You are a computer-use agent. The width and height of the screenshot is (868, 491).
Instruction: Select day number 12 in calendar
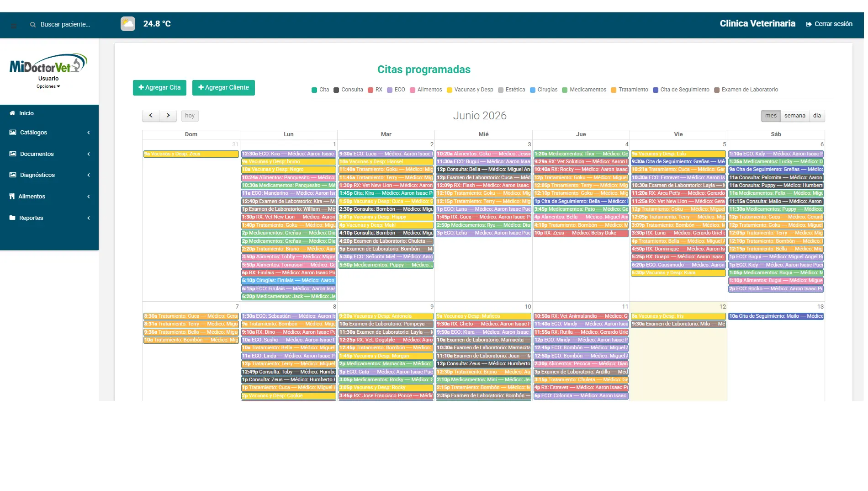click(x=722, y=307)
